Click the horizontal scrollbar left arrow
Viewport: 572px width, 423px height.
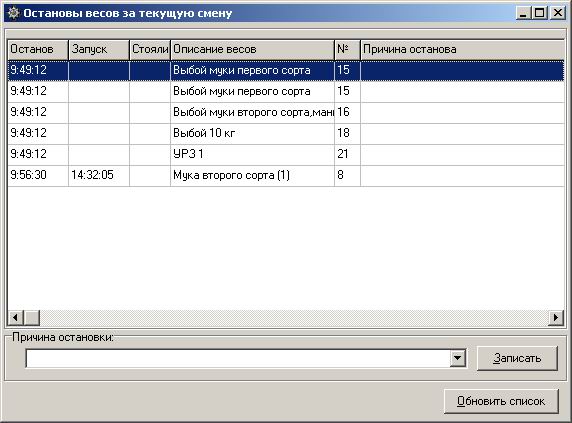15,318
